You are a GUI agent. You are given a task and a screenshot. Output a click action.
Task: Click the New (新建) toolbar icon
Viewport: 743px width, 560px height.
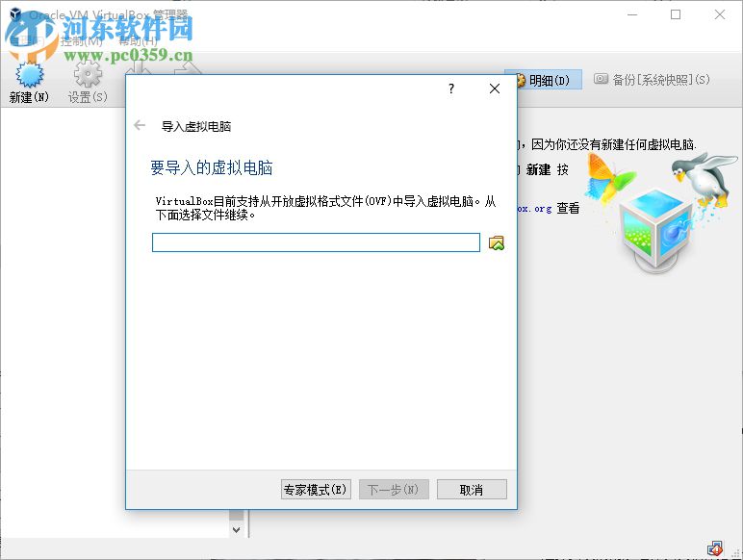click(x=29, y=83)
